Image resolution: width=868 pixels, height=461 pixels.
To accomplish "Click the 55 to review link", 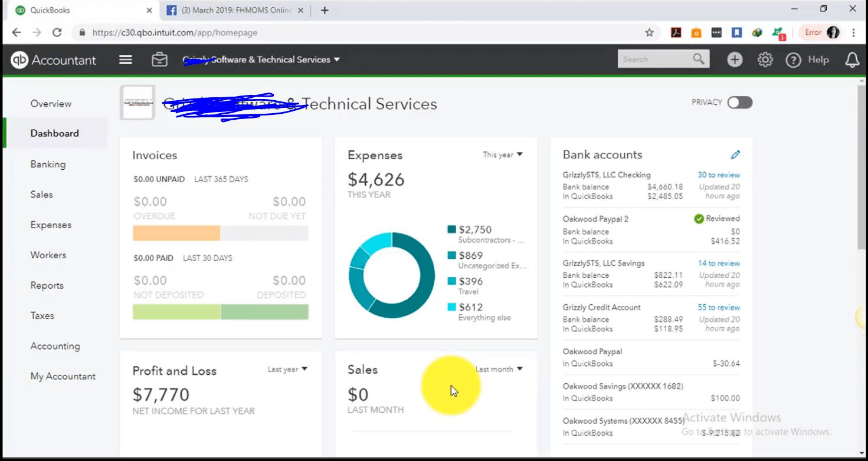I will click(x=719, y=308).
